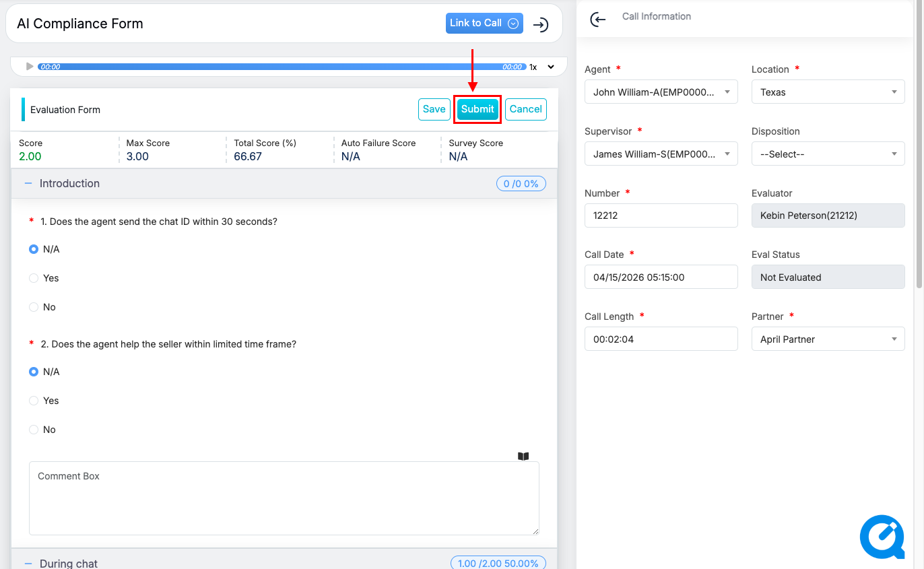The width and height of the screenshot is (924, 569).
Task: Click the back arrow in Call Information
Action: click(597, 20)
